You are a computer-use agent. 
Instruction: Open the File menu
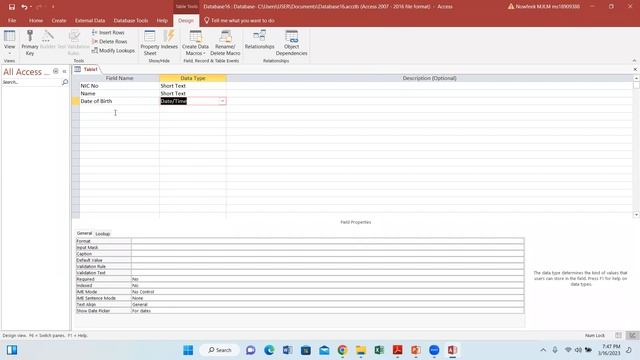pos(12,20)
